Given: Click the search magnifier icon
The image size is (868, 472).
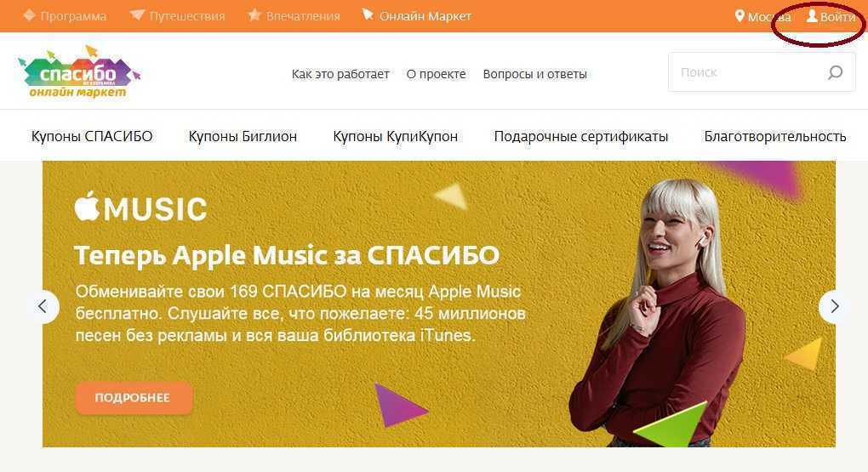Looking at the screenshot, I should [835, 72].
